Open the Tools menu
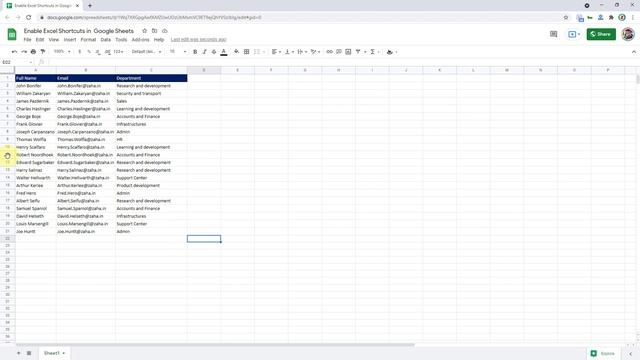Screen dimensions: 640x360 pos(121,40)
